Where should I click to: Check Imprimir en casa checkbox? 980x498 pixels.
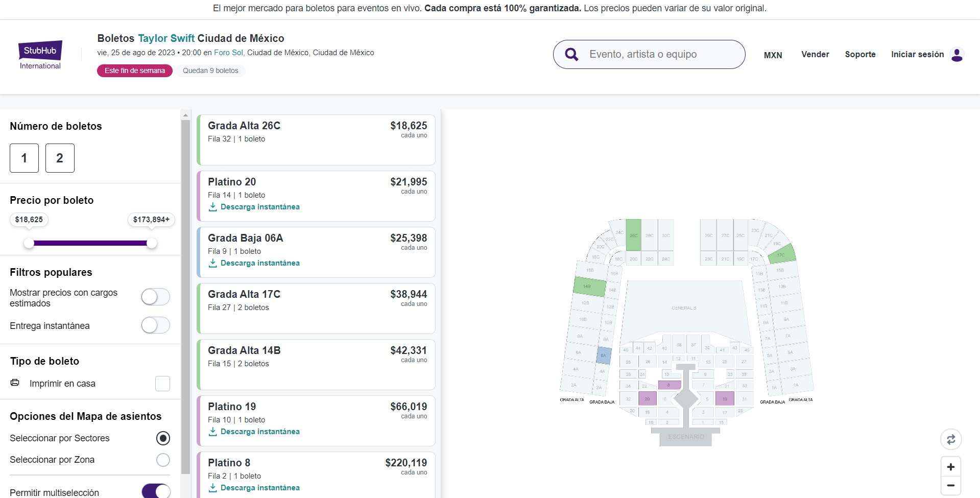[x=162, y=384]
